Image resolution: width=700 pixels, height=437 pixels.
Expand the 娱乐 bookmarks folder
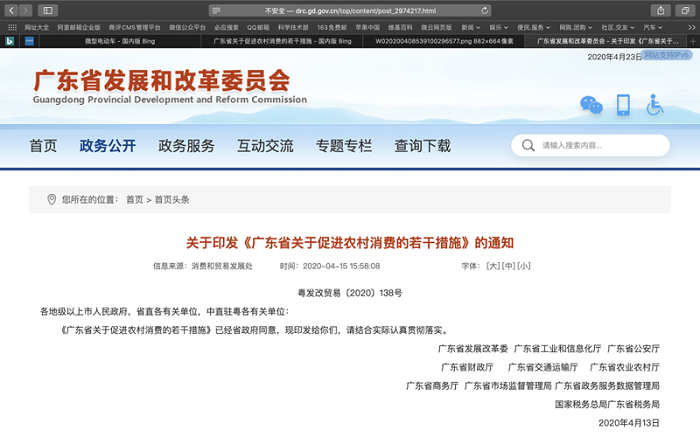point(497,27)
